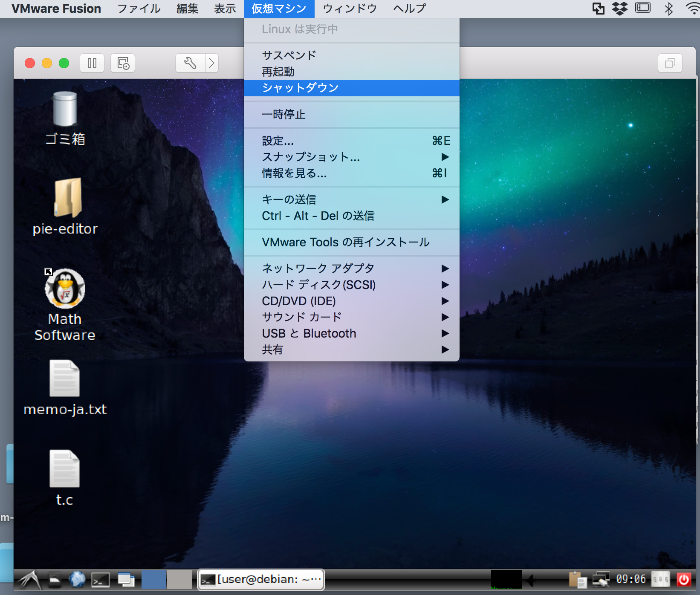The image size is (700, 595).
Task: Expand the USB と Bluetooth submenu
Action: 352,333
